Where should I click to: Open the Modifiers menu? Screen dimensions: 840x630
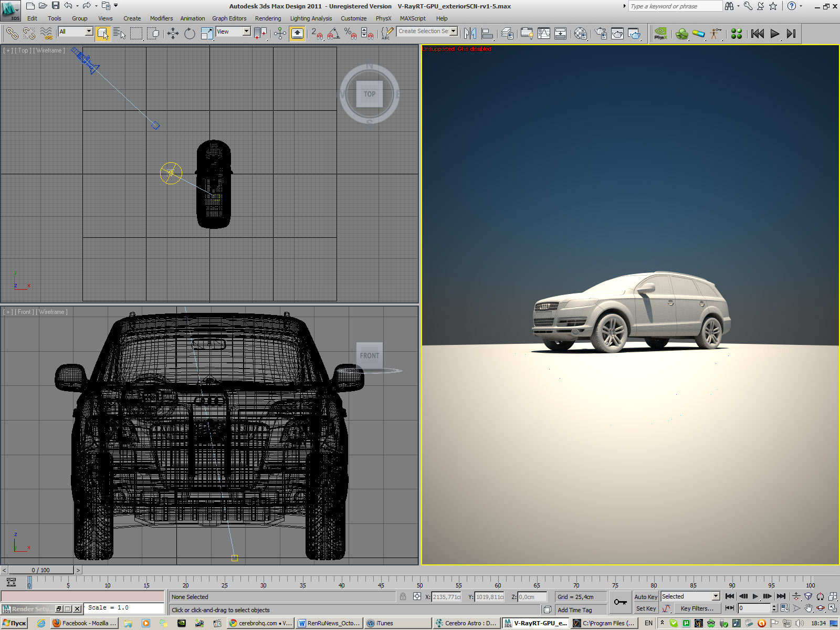click(x=161, y=18)
